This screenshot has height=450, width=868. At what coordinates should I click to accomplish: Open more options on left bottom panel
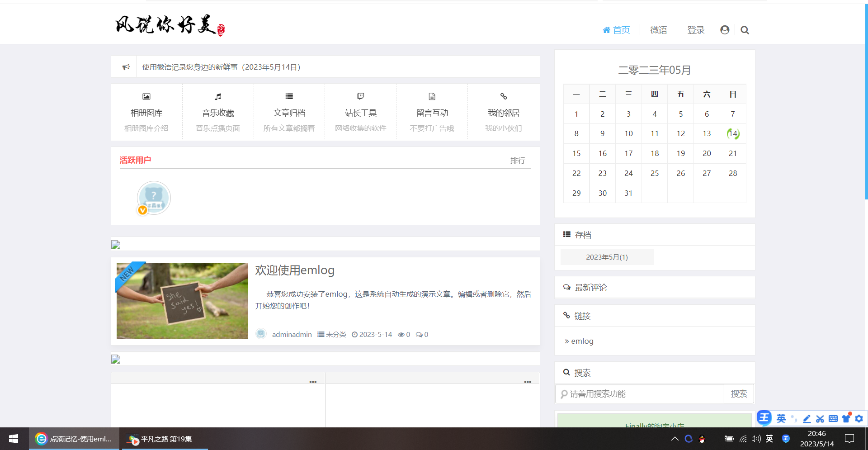[x=313, y=382]
